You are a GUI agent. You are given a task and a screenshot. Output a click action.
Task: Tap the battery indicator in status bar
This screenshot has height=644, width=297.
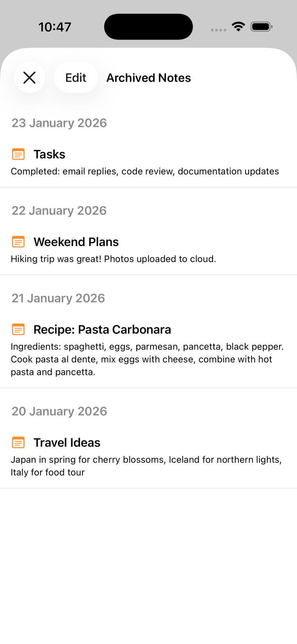[261, 27]
